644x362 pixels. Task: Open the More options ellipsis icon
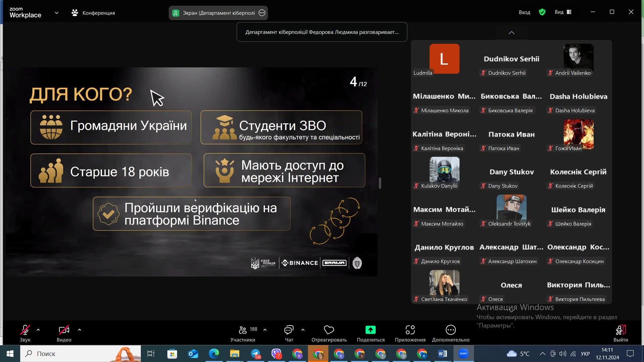coord(450,330)
